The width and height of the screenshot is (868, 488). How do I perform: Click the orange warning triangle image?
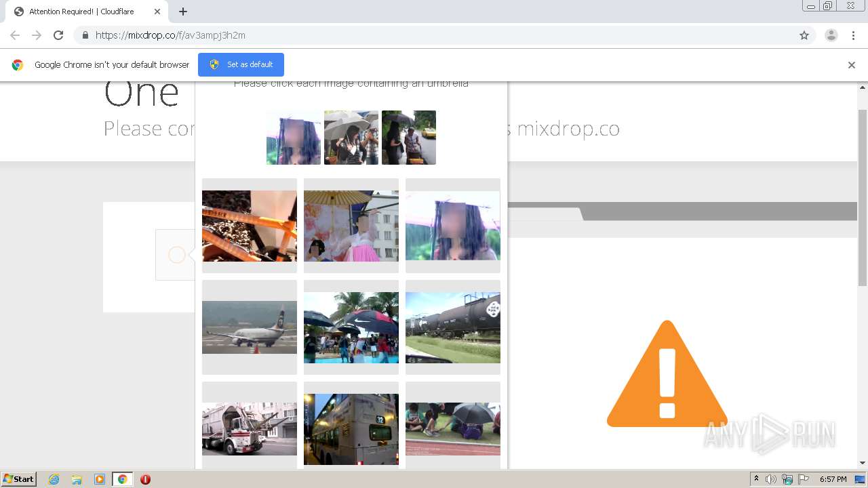667,374
